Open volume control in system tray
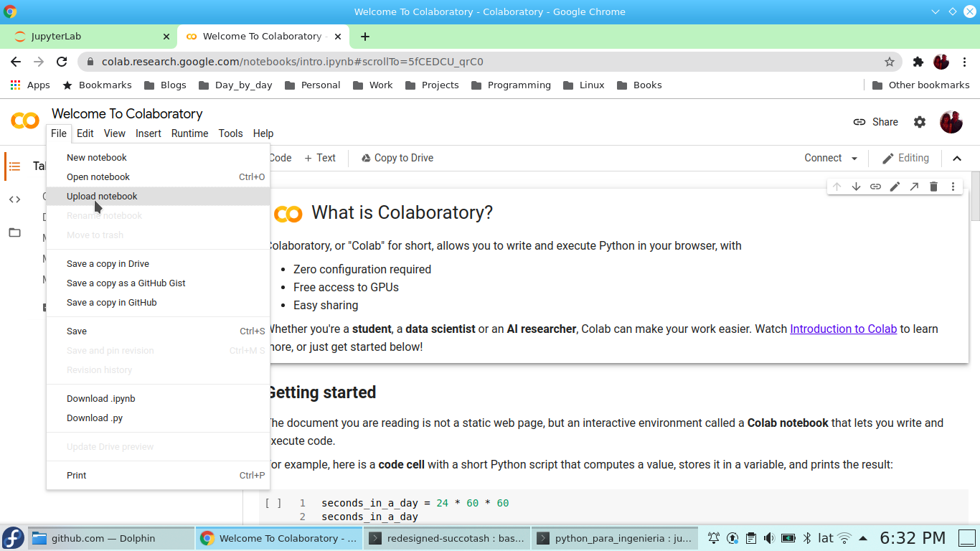 coord(769,538)
